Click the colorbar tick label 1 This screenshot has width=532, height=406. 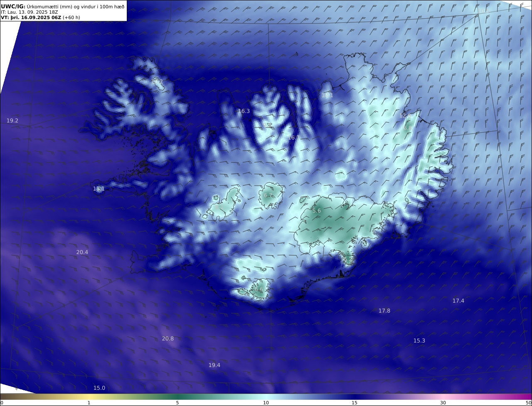tap(89, 403)
